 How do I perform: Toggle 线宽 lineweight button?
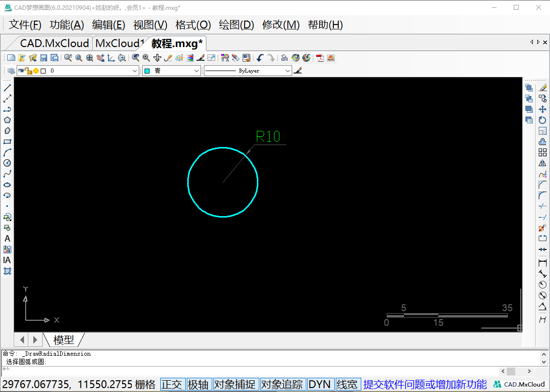tap(348, 384)
